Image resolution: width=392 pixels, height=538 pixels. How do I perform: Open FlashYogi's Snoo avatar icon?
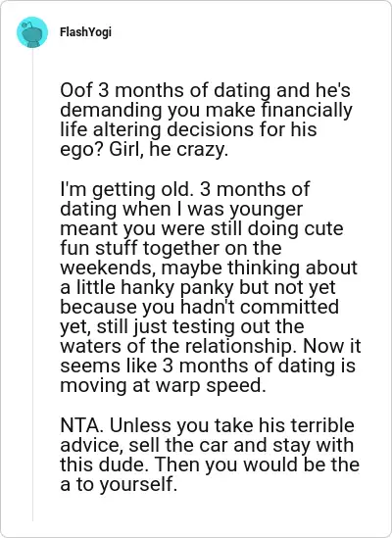click(32, 32)
